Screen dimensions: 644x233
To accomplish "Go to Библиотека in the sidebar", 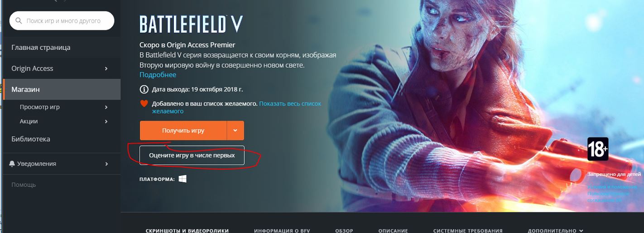I will 31,139.
